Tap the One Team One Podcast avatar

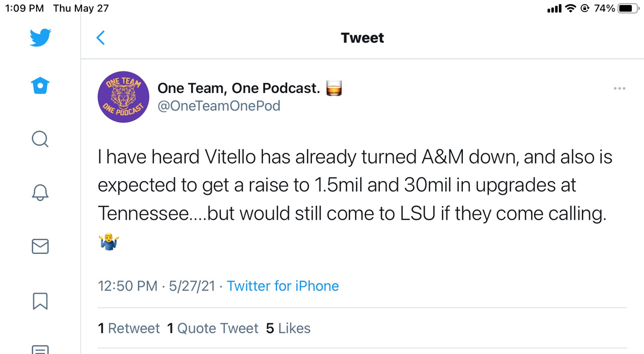(x=123, y=97)
